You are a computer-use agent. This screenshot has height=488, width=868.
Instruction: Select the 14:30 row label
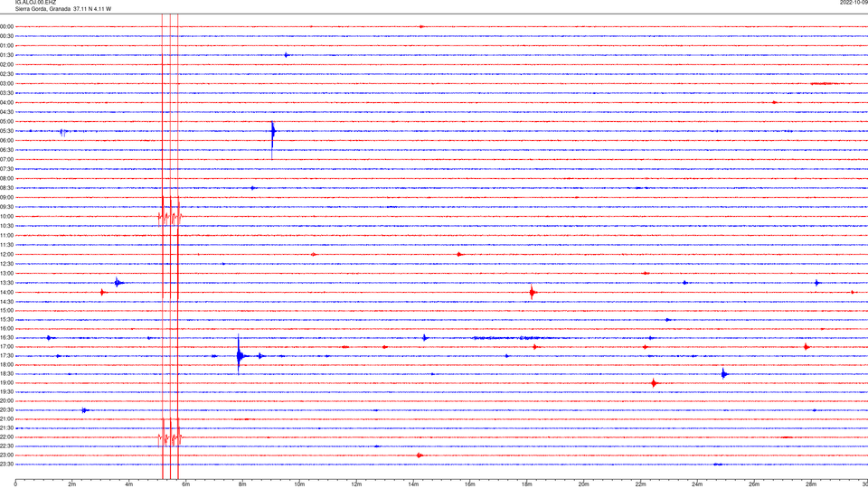point(7,302)
